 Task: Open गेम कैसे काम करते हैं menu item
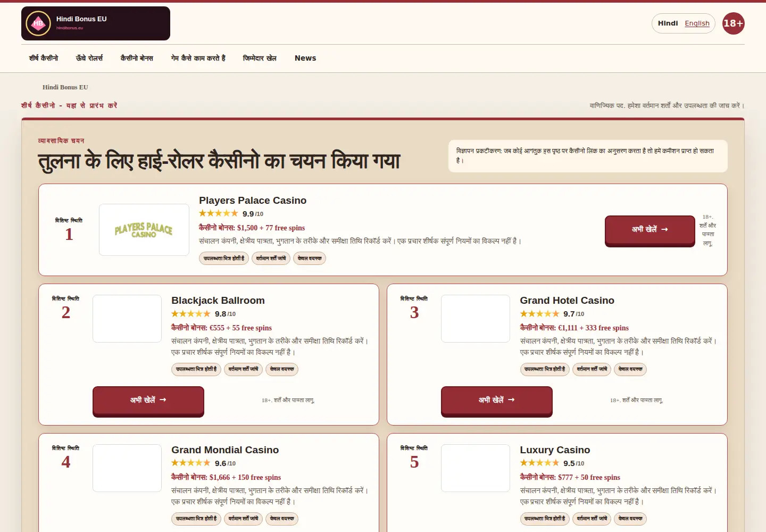pos(198,58)
